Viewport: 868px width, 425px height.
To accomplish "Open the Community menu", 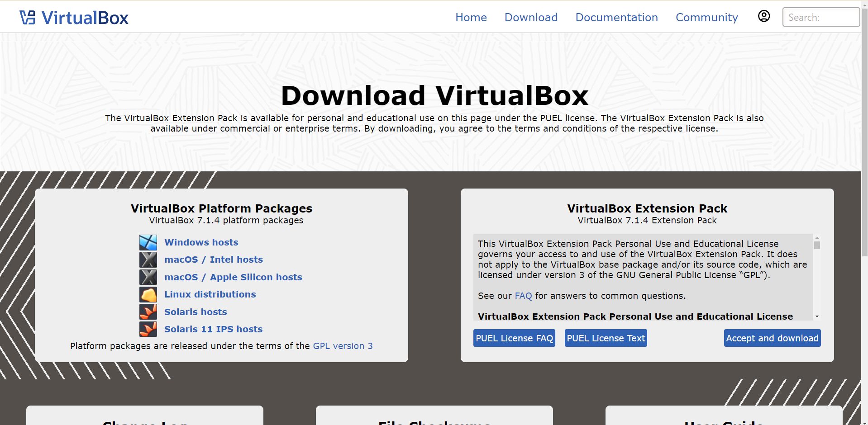I will pos(706,17).
